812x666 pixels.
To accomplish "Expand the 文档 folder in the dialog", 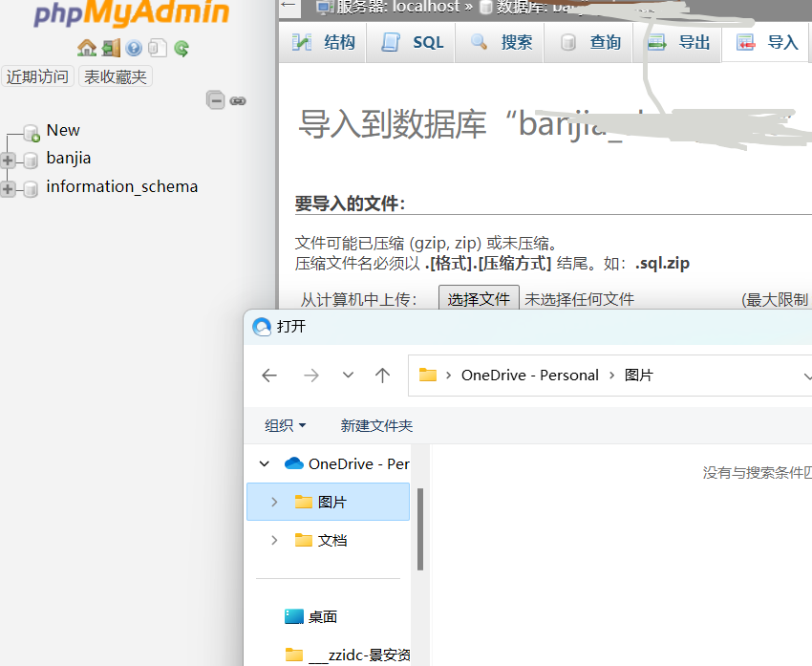I will [x=274, y=540].
